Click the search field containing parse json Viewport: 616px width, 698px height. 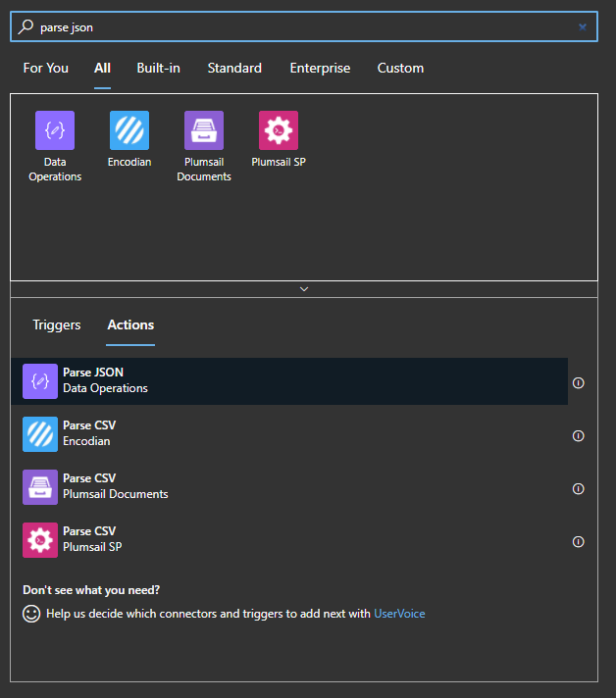coord(304,26)
